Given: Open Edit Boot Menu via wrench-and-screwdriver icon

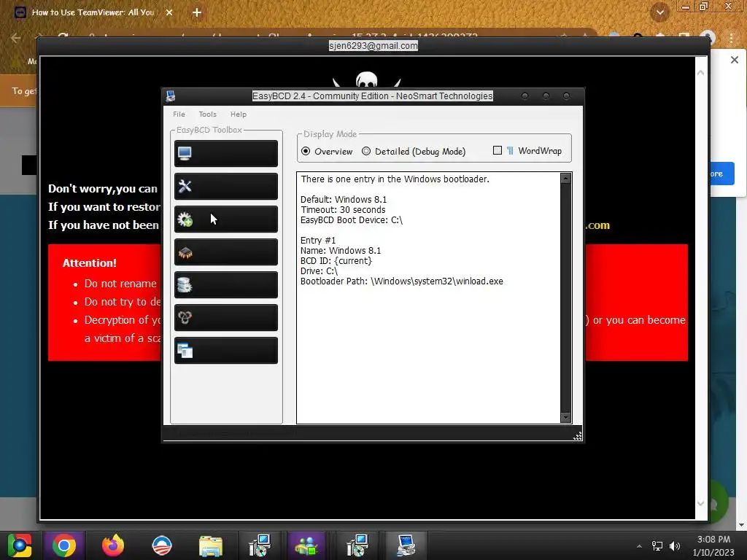Looking at the screenshot, I should click(x=226, y=186).
